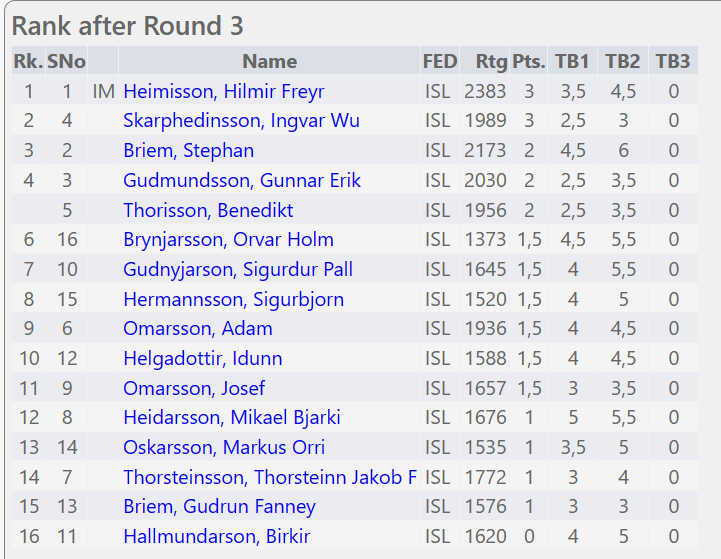Select Helgadottir, Idunn link
Viewport: 721px width, 559px height.
(203, 359)
